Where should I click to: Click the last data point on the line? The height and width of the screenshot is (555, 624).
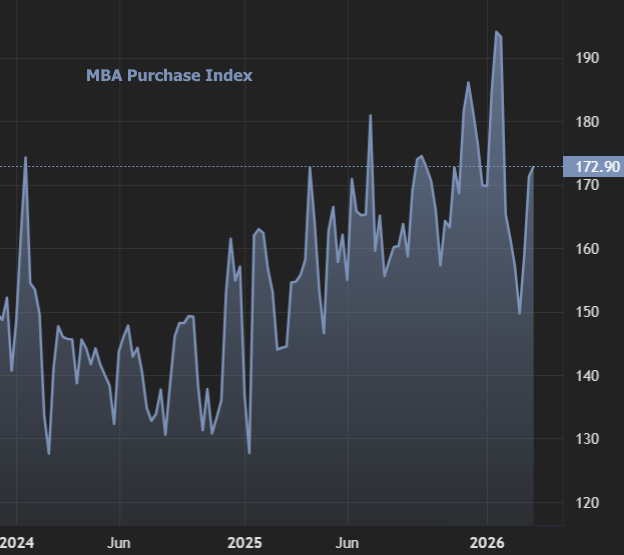click(533, 167)
